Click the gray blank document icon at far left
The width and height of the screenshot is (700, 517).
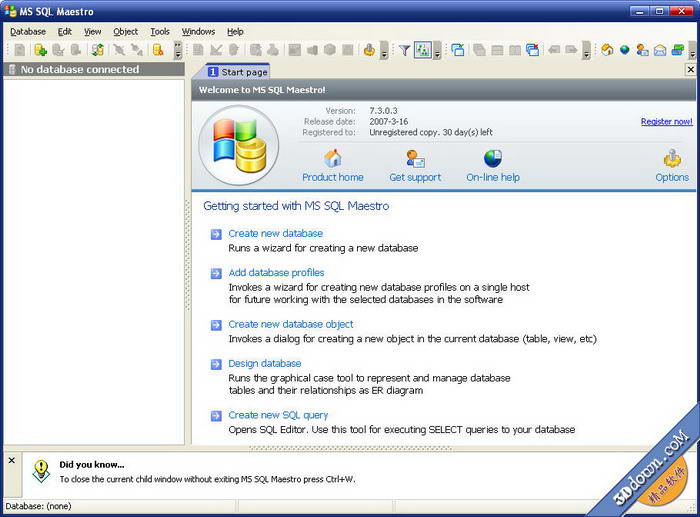(x=20, y=50)
